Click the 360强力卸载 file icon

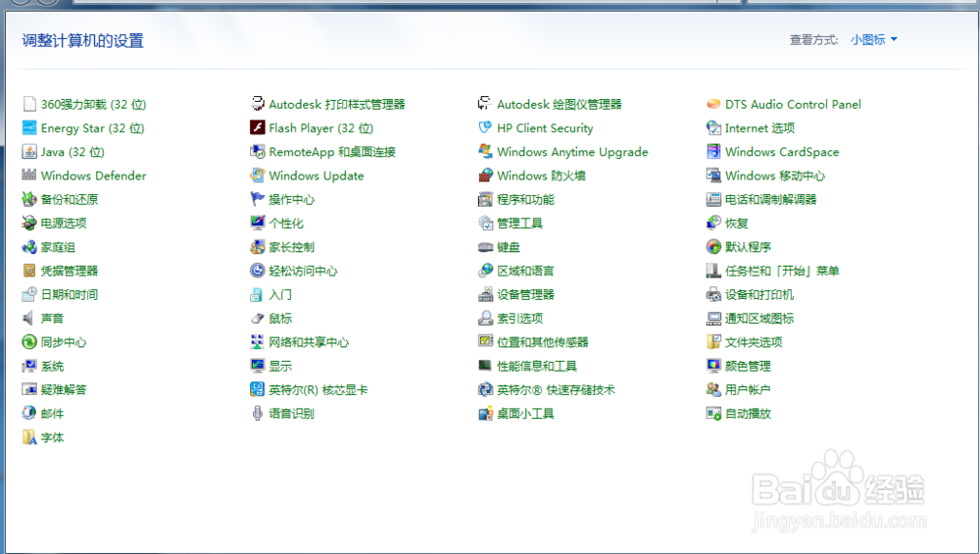(x=28, y=104)
